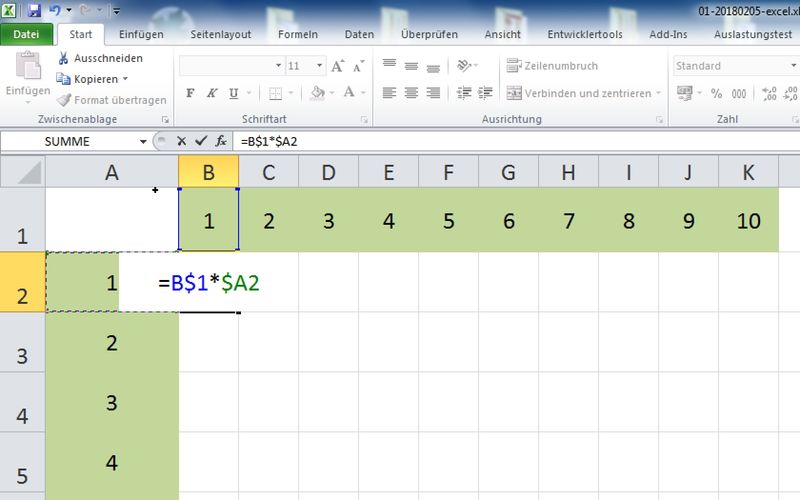Click the Undo arrow icon
Screen dimensions: 800x500
coord(55,10)
